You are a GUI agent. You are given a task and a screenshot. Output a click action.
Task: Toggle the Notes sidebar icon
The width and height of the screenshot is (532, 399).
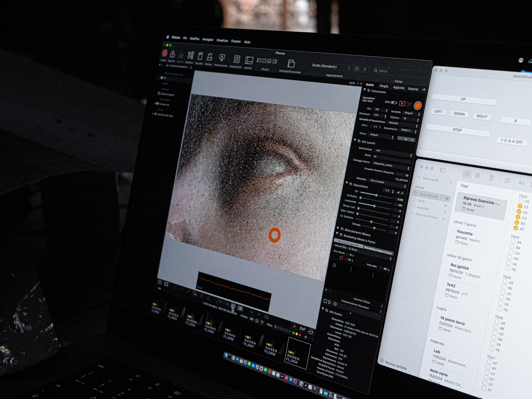click(442, 170)
